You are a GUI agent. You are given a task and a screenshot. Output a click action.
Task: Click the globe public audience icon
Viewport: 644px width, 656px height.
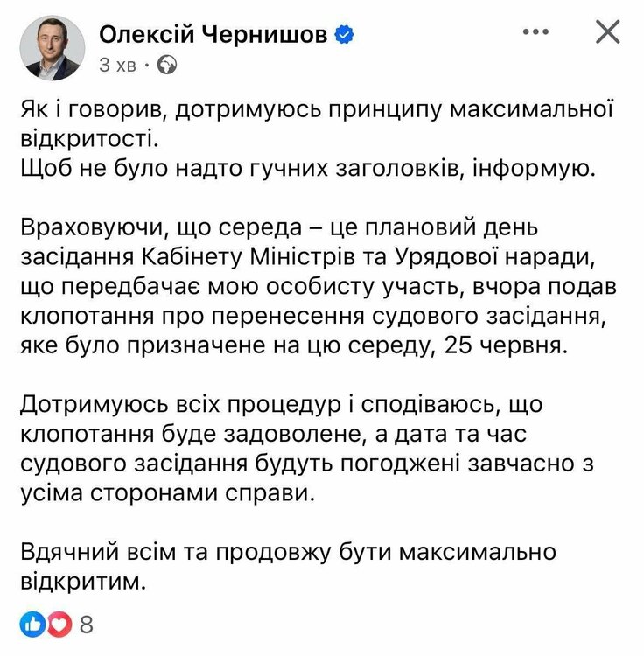point(167,64)
